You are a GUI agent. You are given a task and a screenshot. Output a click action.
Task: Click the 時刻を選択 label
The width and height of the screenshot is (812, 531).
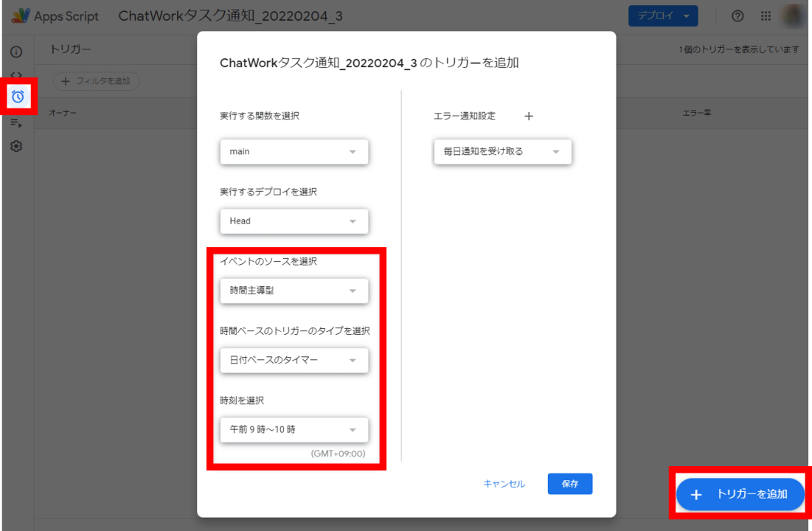pyautogui.click(x=242, y=400)
